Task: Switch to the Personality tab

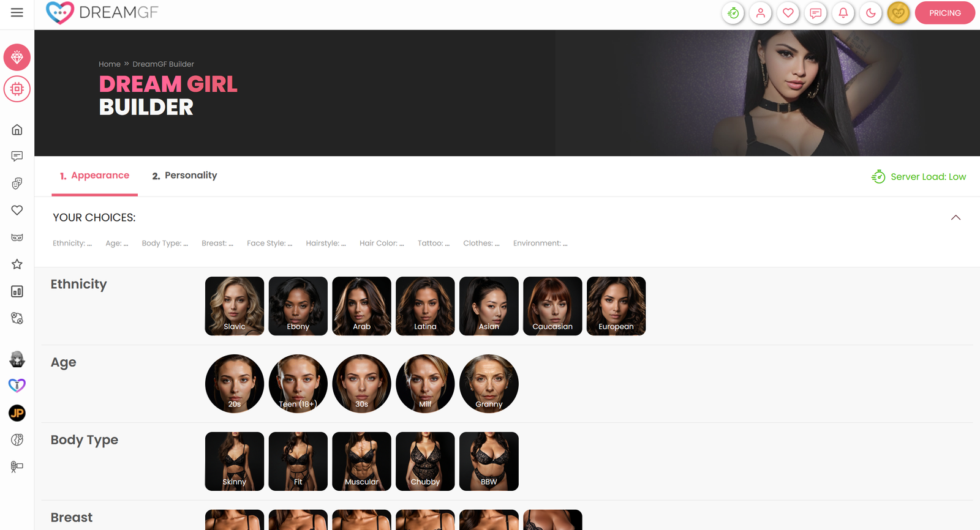Action: pyautogui.click(x=184, y=176)
